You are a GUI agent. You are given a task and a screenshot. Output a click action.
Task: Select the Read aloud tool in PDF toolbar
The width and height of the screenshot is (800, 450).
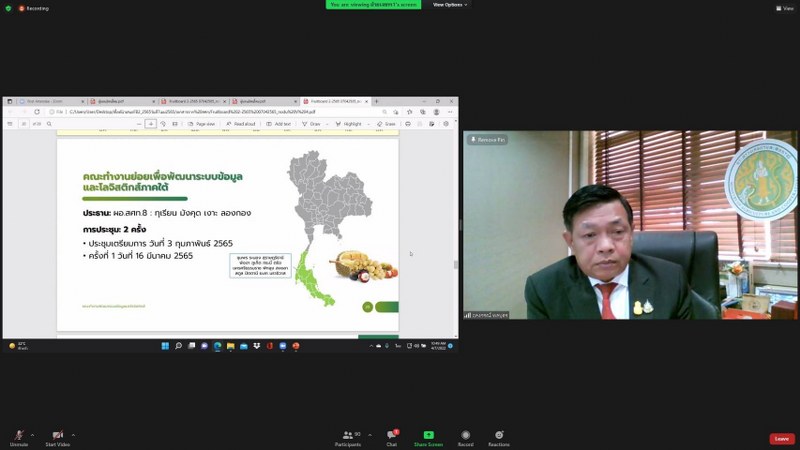point(241,124)
